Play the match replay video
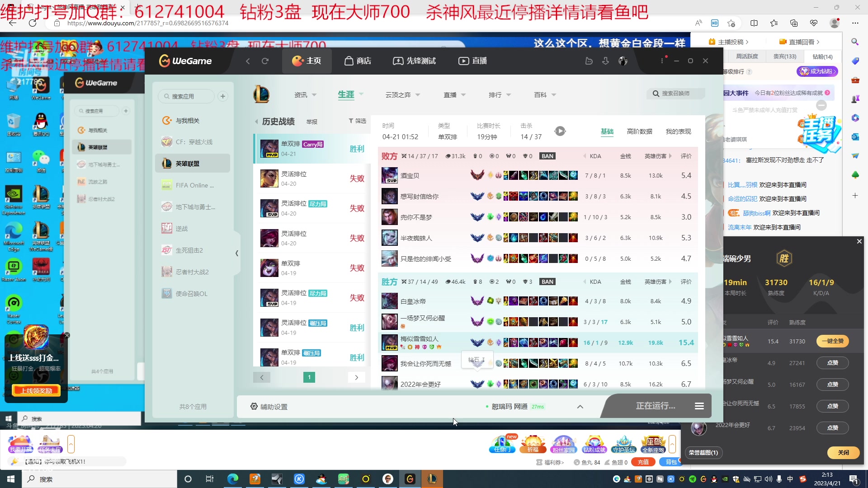 click(560, 131)
